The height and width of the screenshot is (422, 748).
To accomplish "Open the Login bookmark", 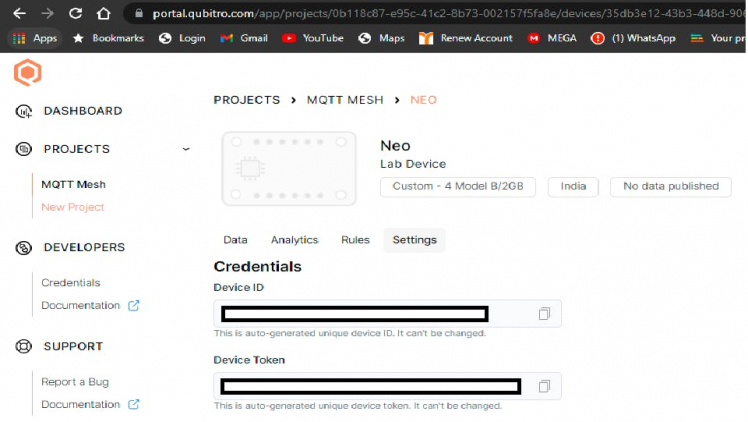I will pos(182,38).
